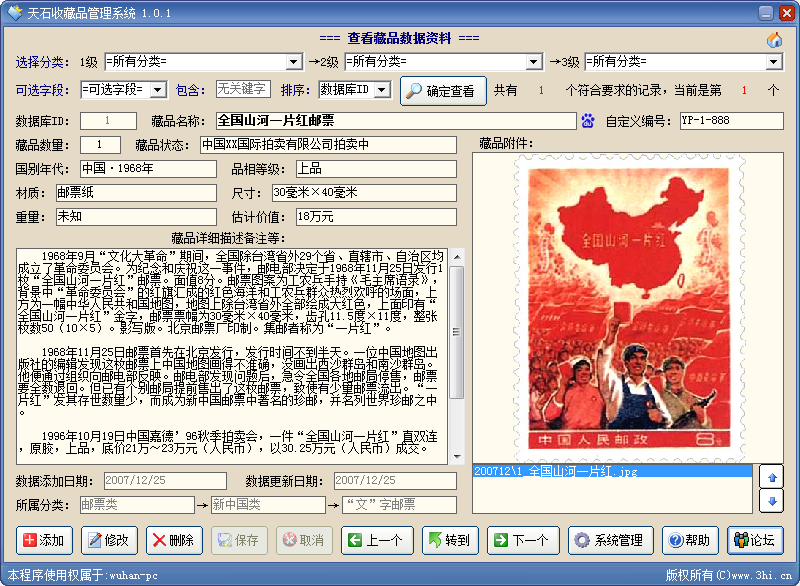Click 重量 field 未知
This screenshot has height=586, width=800.
(136, 217)
